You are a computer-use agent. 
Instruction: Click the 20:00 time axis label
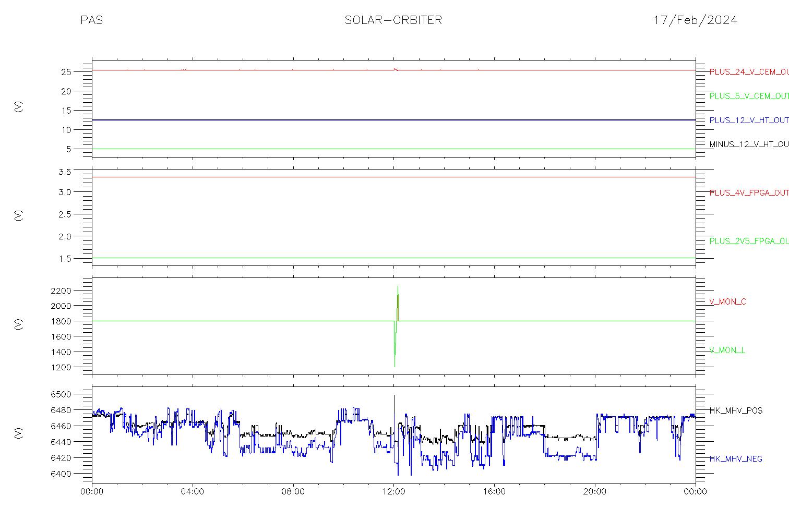595,492
